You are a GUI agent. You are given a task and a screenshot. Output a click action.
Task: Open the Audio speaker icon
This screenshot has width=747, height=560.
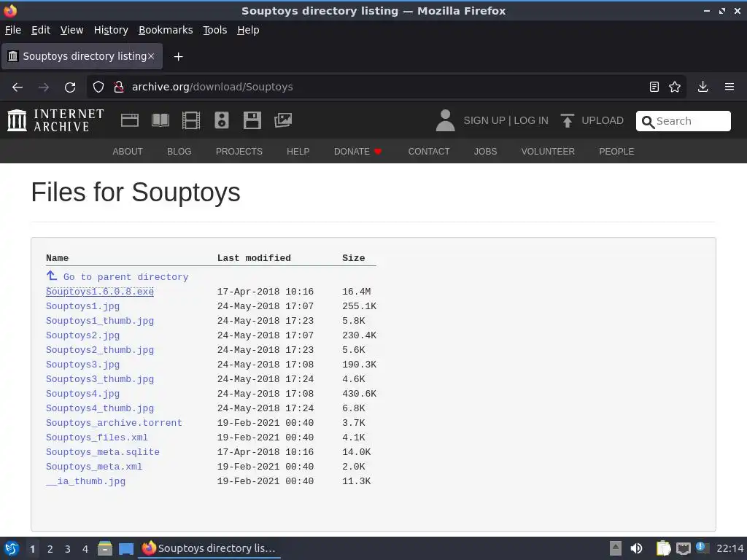222,120
